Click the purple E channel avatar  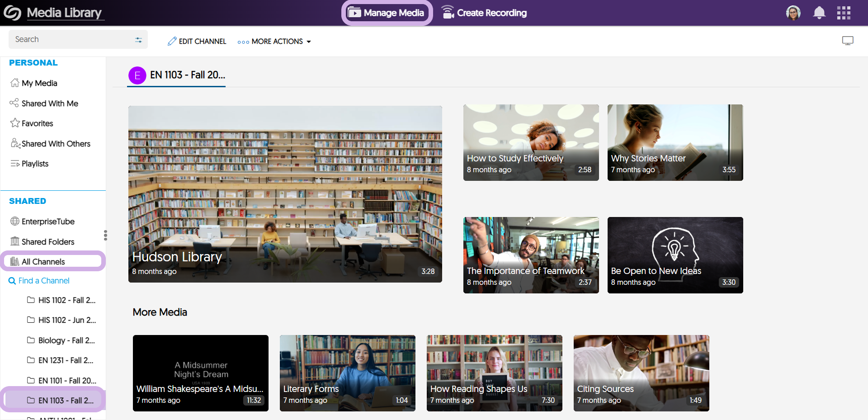coord(137,76)
